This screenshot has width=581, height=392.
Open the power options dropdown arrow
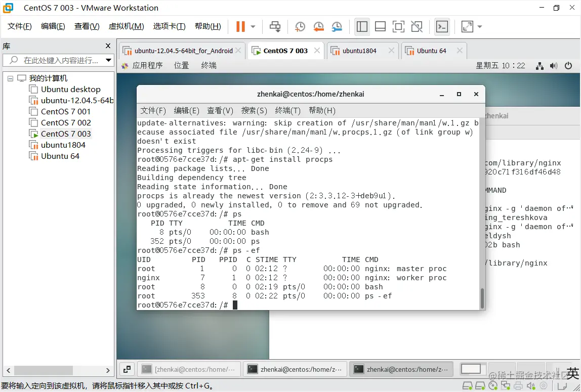[253, 27]
